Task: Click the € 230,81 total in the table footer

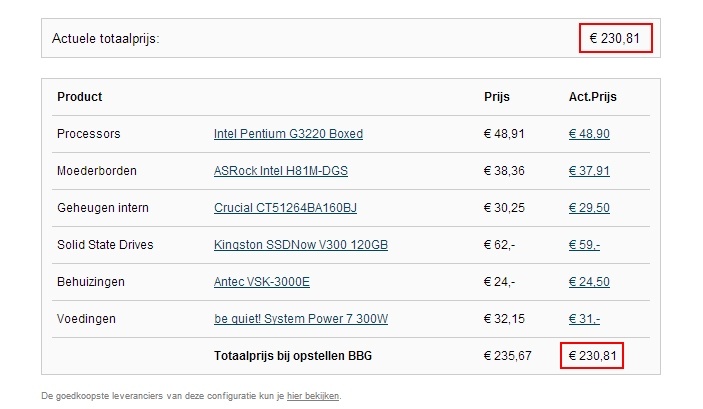Action: pos(591,356)
